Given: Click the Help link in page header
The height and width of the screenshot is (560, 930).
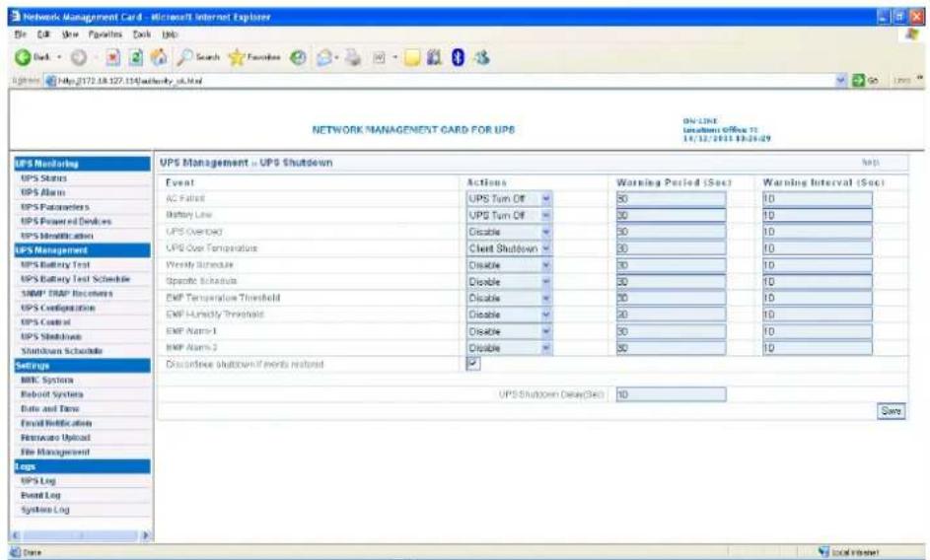Looking at the screenshot, I should [870, 163].
